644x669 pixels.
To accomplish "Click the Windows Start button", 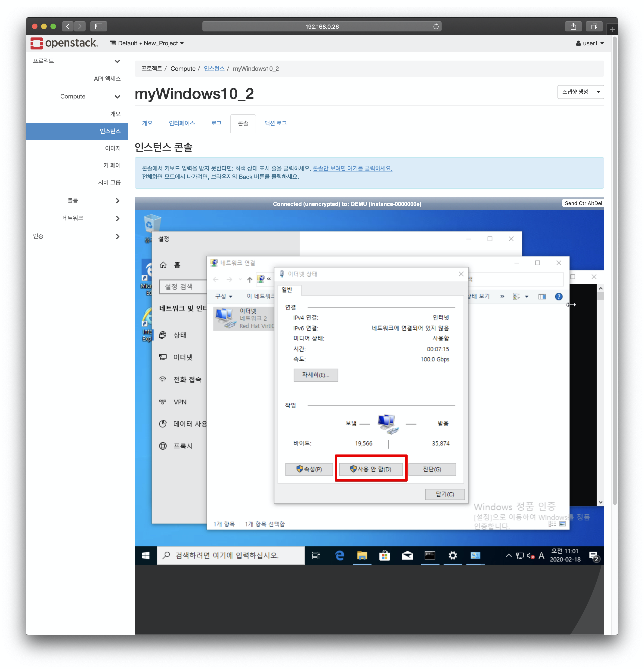I will pyautogui.click(x=146, y=556).
